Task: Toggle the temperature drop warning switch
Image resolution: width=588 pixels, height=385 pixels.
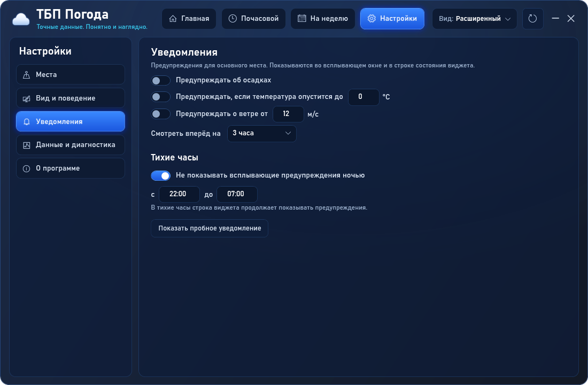Action: coord(160,97)
